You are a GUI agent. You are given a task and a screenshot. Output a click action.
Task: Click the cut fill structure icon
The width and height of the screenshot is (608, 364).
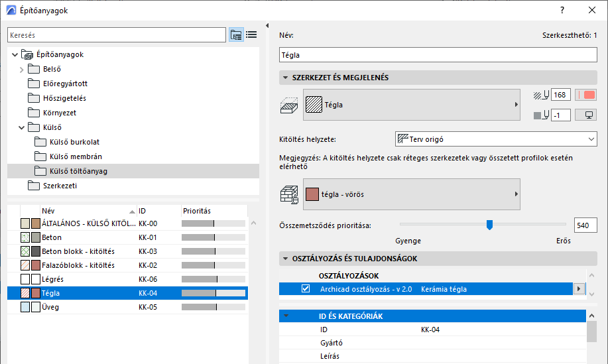[x=289, y=105]
